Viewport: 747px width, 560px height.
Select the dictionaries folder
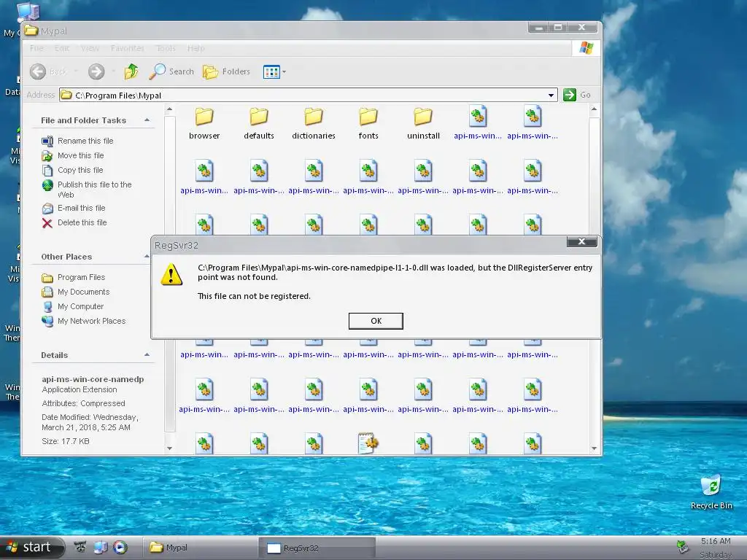coord(314,123)
